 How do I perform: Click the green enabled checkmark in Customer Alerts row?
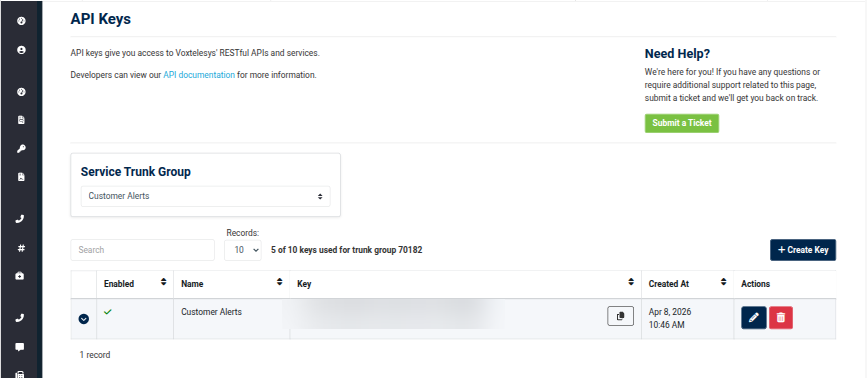[108, 312]
